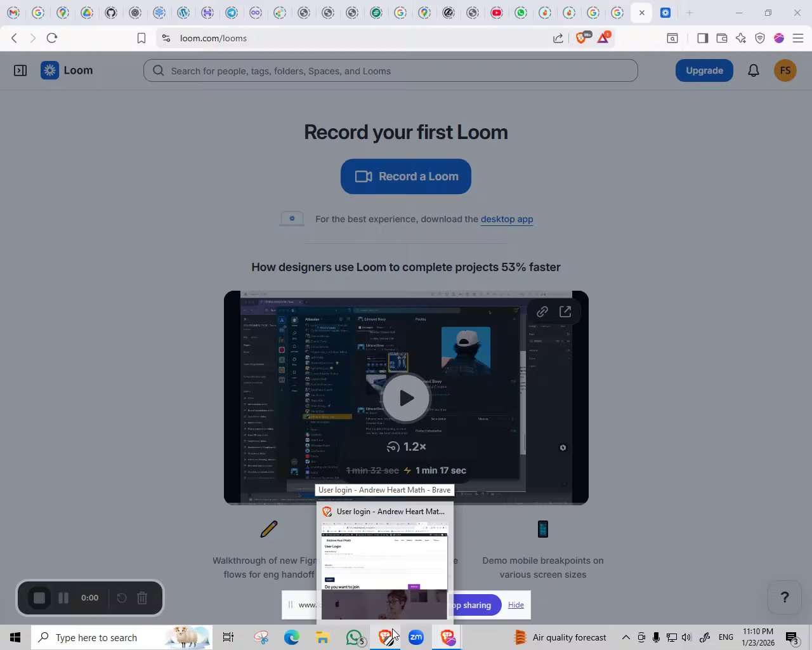
Task: Show hidden system tray icons
Action: 625,637
